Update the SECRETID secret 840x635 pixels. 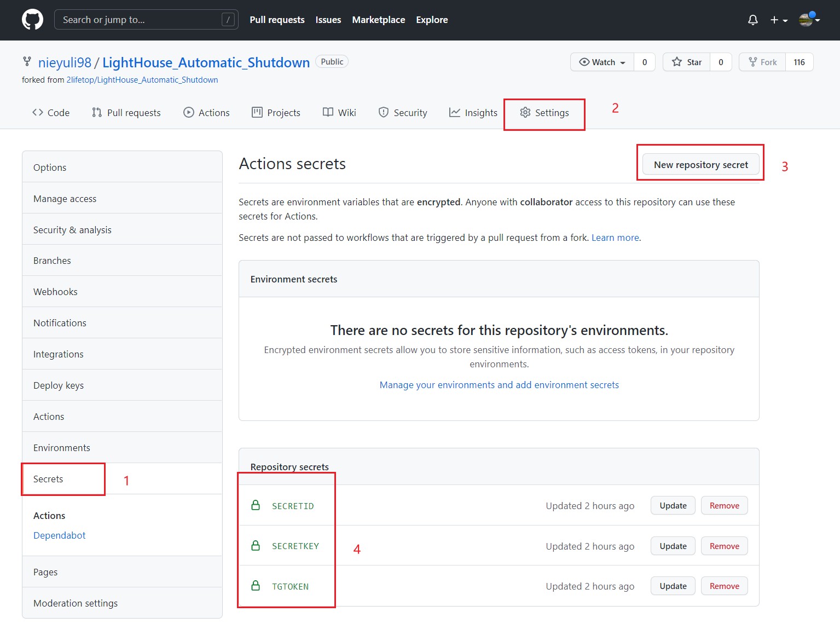pyautogui.click(x=673, y=506)
